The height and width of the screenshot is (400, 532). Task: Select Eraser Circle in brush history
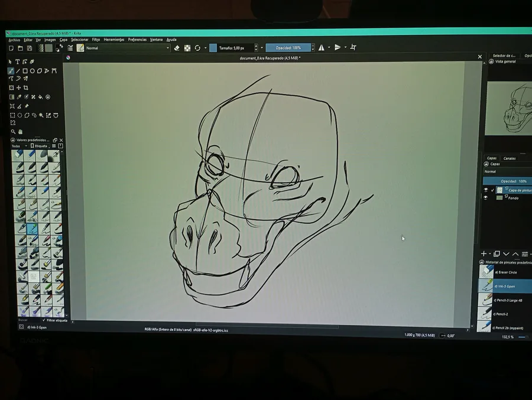pyautogui.click(x=505, y=272)
